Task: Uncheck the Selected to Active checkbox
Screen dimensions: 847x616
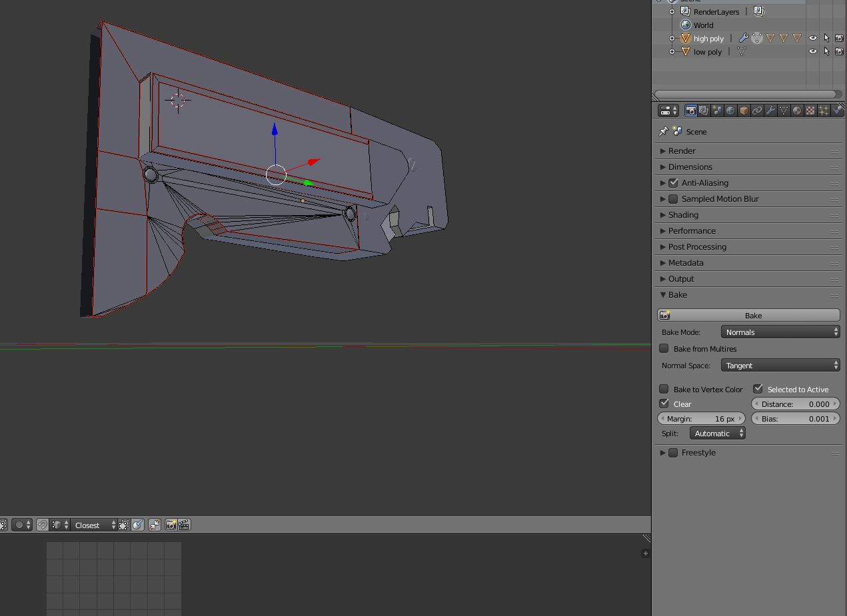Action: tap(758, 389)
